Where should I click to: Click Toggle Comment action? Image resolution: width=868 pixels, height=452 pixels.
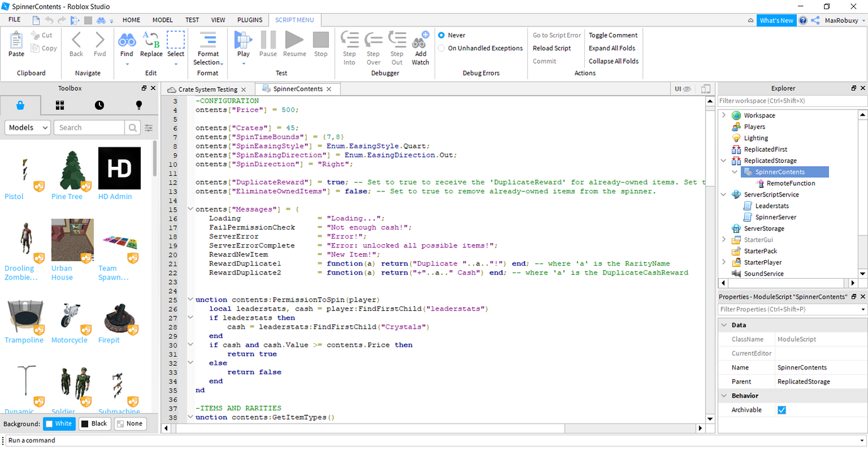tap(613, 35)
